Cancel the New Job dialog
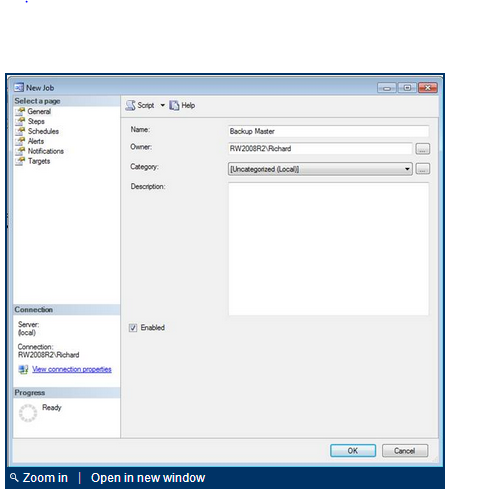Image resolution: width=480 pixels, height=497 pixels. click(405, 451)
